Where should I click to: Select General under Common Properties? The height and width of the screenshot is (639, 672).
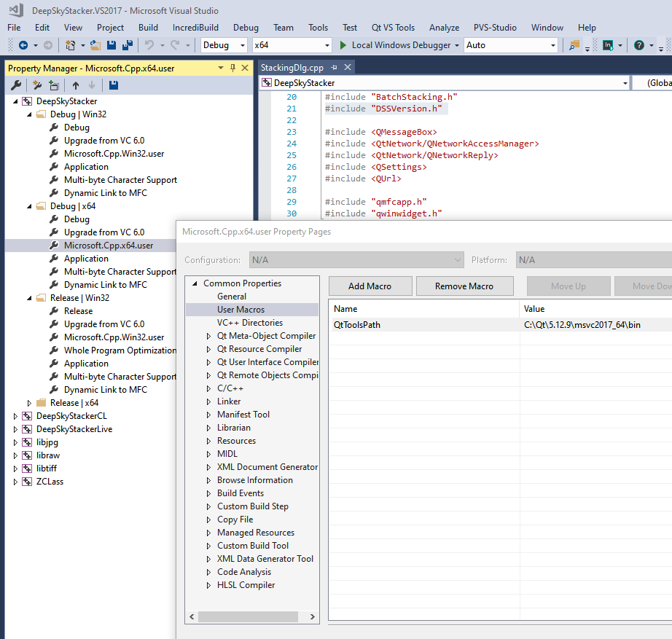(x=232, y=297)
